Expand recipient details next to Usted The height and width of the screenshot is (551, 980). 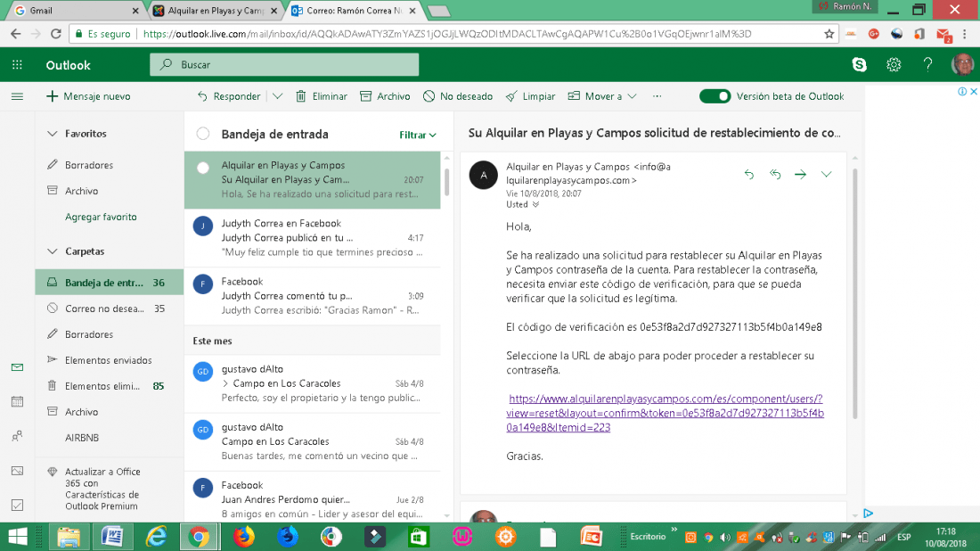pyautogui.click(x=535, y=204)
